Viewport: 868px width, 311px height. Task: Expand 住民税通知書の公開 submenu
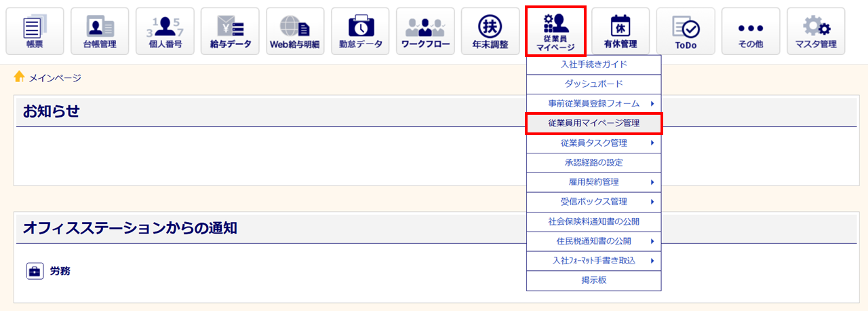[x=594, y=241]
